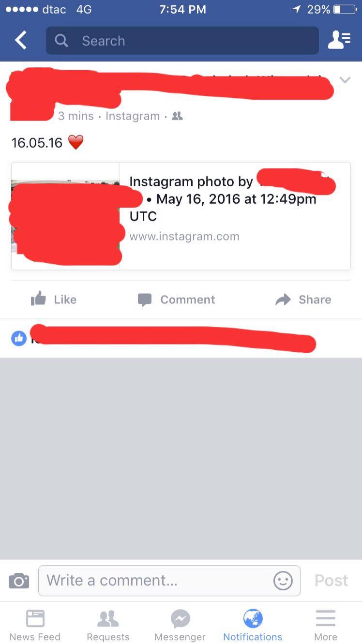The width and height of the screenshot is (362, 644).
Task: Like this post
Action: click(x=54, y=300)
